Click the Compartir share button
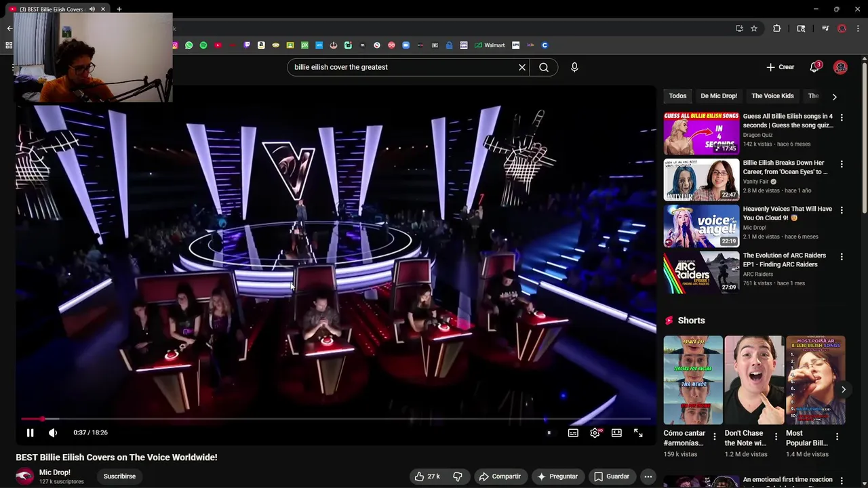868x488 pixels. [x=499, y=476]
